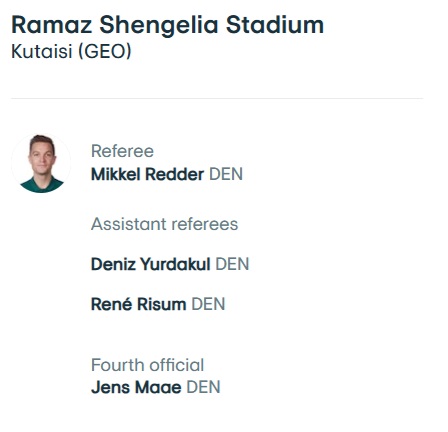Open Jens Maae fourth official name
448x432 pixels.
136,387
